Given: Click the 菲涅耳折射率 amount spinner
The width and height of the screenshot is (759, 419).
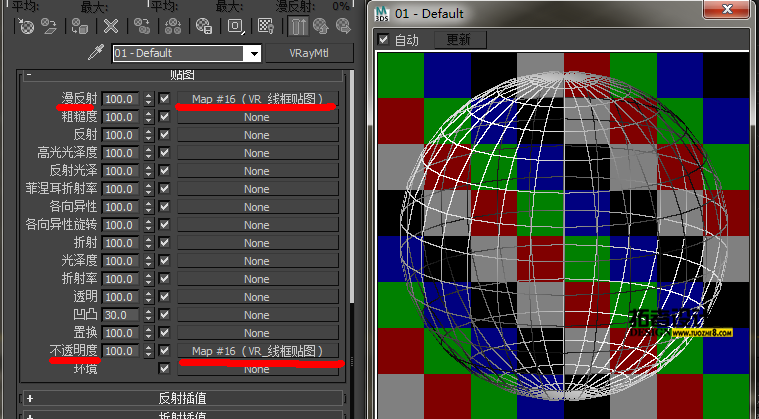Looking at the screenshot, I should pyautogui.click(x=149, y=189).
